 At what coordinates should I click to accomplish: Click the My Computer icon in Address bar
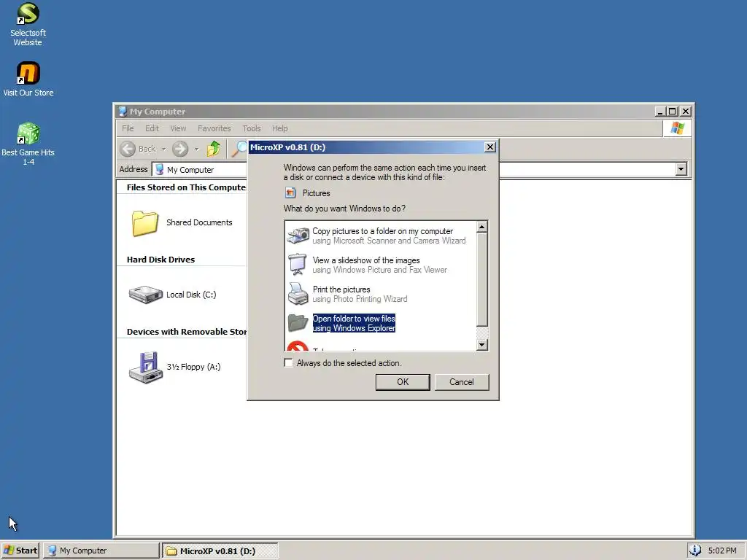pos(160,169)
